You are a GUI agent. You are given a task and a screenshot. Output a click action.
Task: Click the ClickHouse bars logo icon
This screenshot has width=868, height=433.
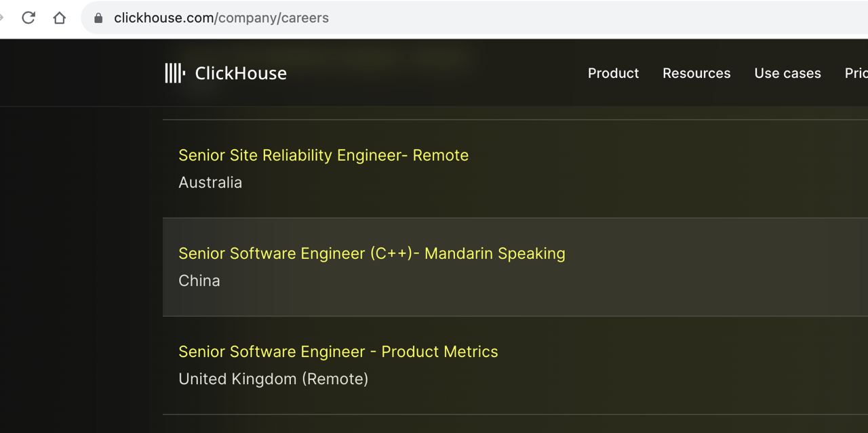(175, 73)
